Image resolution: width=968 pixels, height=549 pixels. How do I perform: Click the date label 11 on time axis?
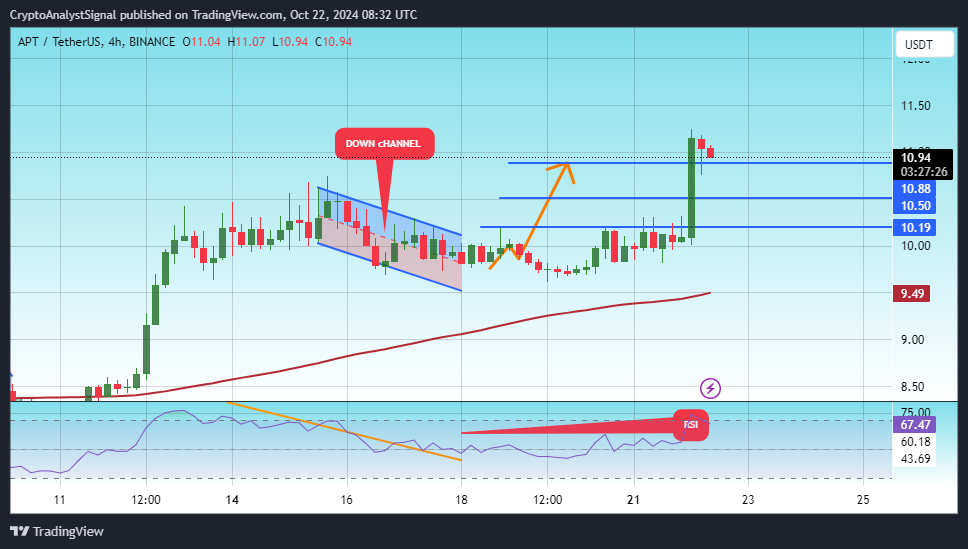coord(59,500)
